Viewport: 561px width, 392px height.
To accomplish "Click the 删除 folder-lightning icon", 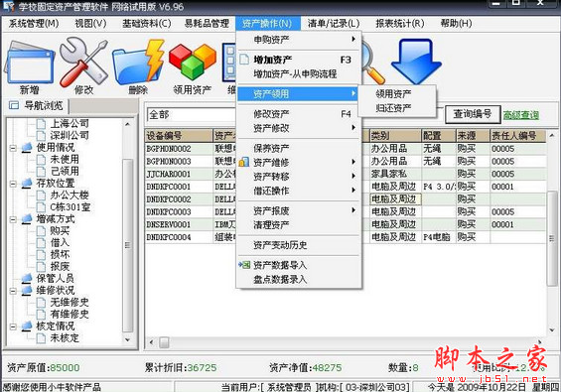I will [138, 63].
